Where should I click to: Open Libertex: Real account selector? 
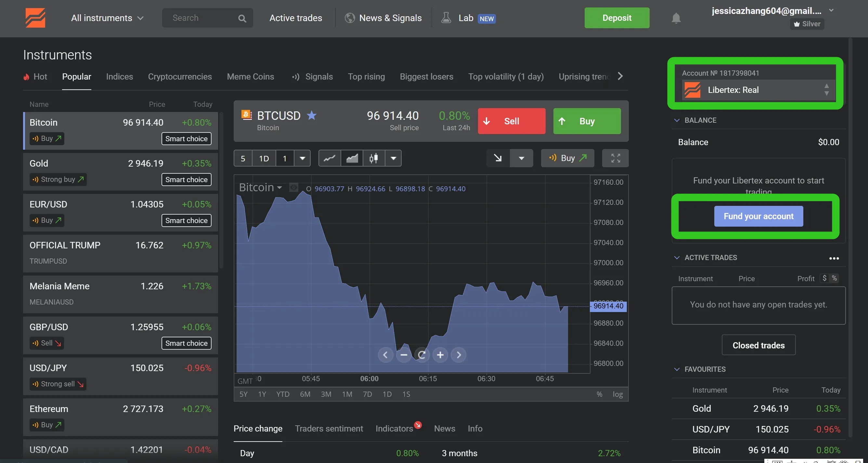[758, 90]
